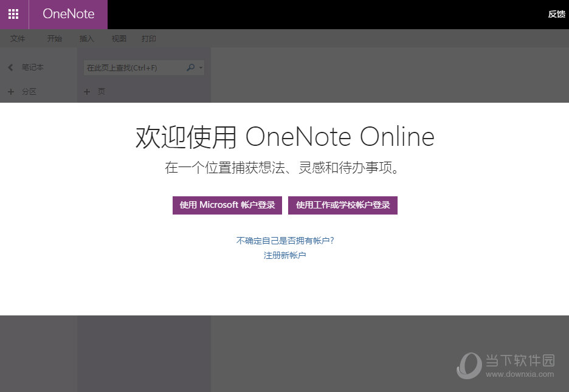This screenshot has height=392, width=569.
Task: Click the 注册新帐户 link
Action: point(285,255)
